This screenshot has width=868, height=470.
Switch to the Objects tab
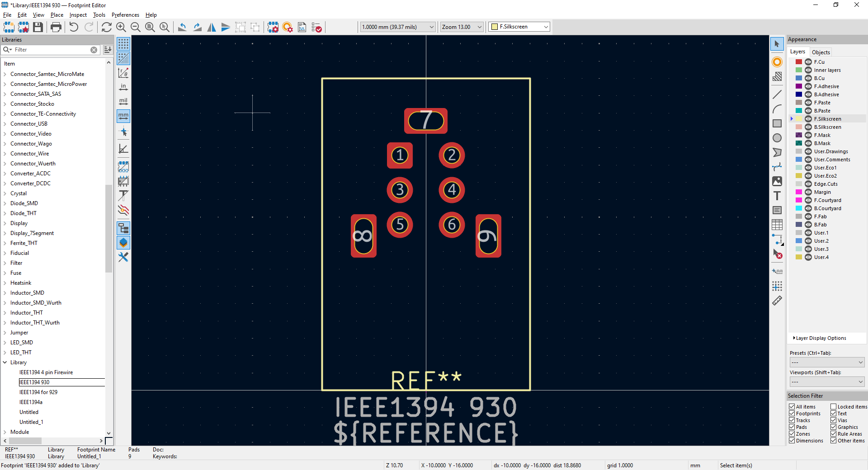coord(821,52)
